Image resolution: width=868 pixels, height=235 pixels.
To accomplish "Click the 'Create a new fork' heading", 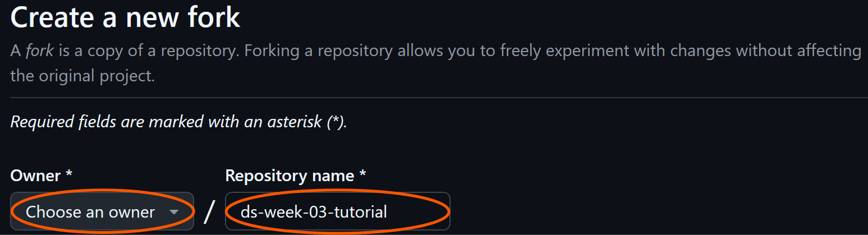I will coord(125,18).
